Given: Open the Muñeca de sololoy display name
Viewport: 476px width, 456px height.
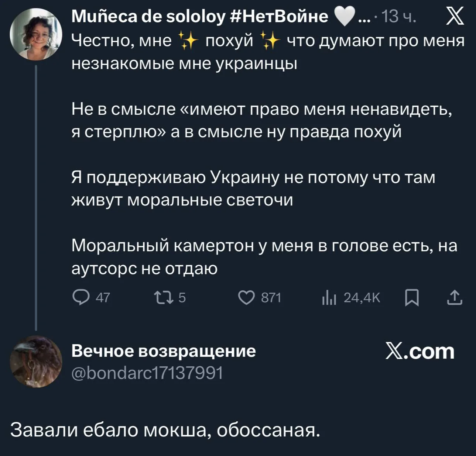Looking at the screenshot, I should (x=199, y=16).
